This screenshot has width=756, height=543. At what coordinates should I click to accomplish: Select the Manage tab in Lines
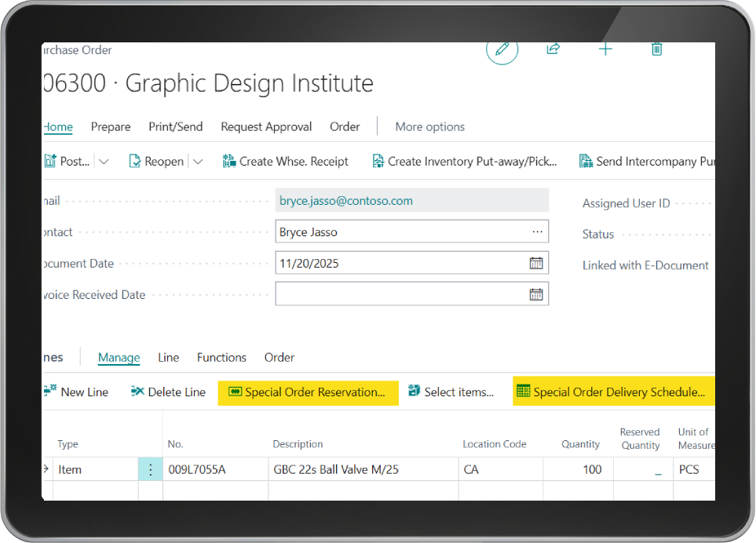(x=119, y=358)
